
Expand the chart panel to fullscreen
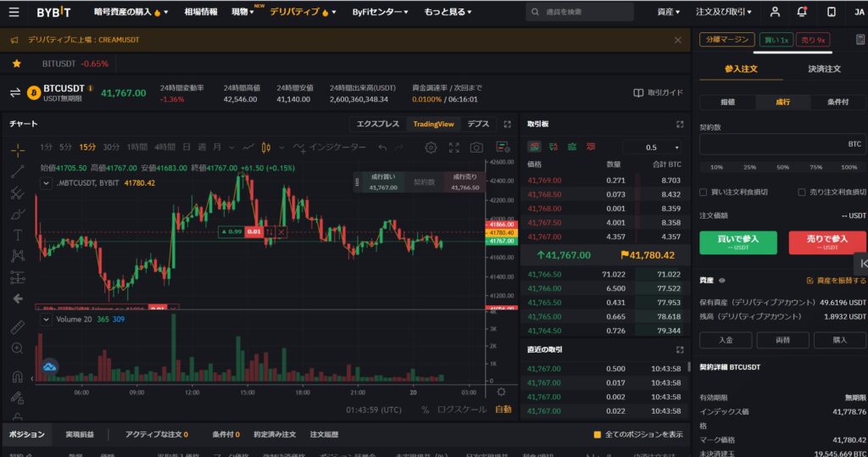coord(507,124)
